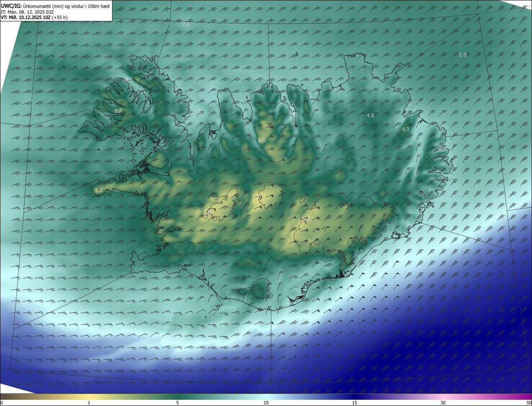Click the 5 tick on the color scale
This screenshot has width=532, height=406.
click(x=177, y=403)
